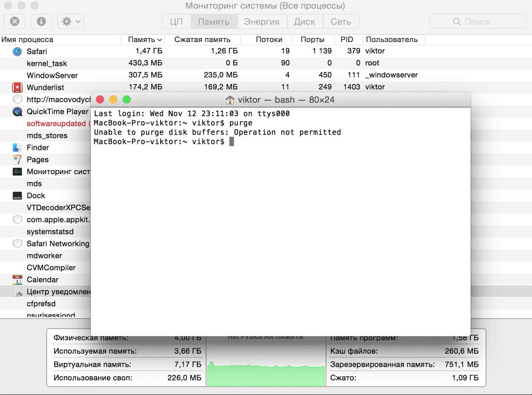532x395 pixels.
Task: Select the mds_stores process
Action: coord(47,136)
